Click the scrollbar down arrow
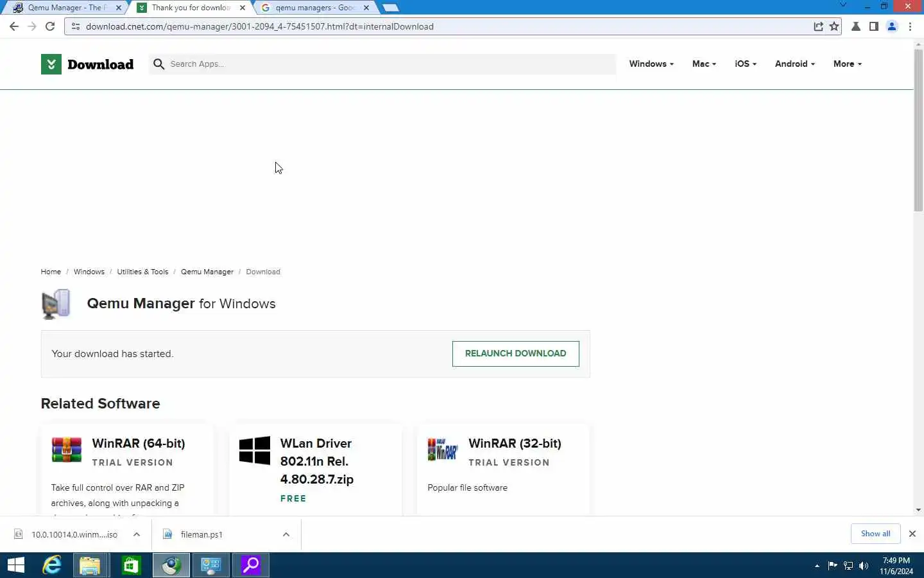 pyautogui.click(x=918, y=510)
